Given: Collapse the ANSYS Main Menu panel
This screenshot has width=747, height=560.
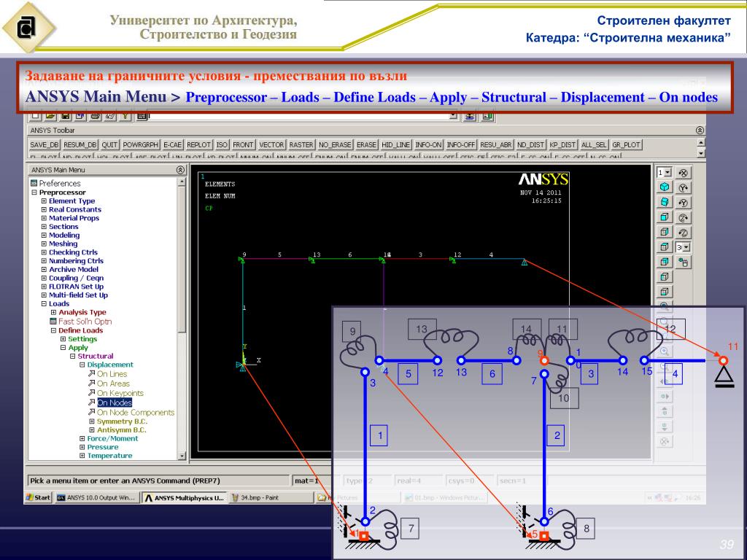Looking at the screenshot, I should point(180,169).
